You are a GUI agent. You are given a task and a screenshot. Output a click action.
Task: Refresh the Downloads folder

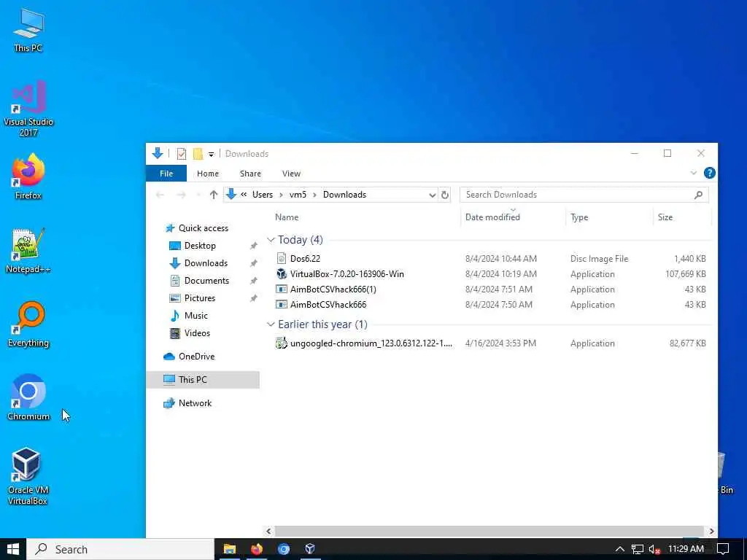click(444, 195)
